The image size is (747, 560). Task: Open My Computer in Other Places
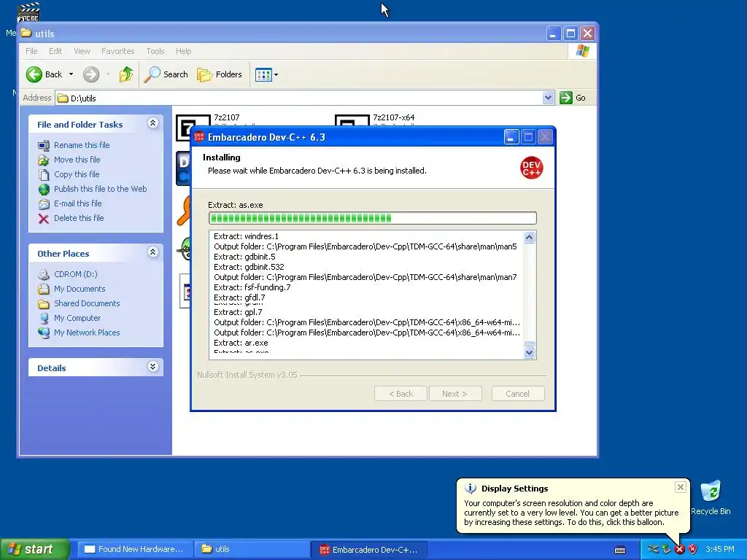tap(77, 318)
